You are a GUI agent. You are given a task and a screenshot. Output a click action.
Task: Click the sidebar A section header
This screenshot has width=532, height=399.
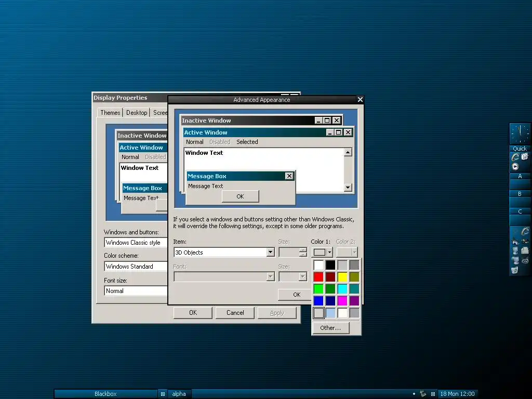click(x=520, y=176)
